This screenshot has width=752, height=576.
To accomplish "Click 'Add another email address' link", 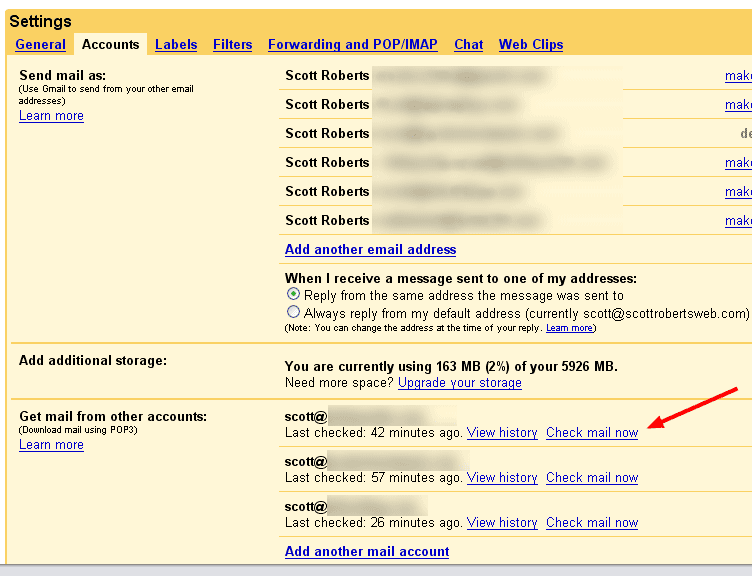I will coord(370,249).
